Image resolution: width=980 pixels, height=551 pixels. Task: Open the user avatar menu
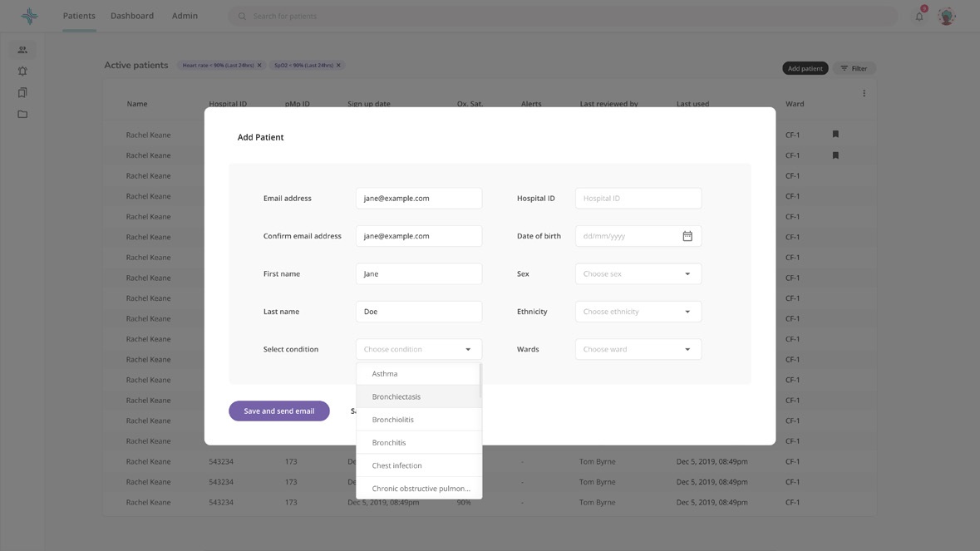(947, 17)
